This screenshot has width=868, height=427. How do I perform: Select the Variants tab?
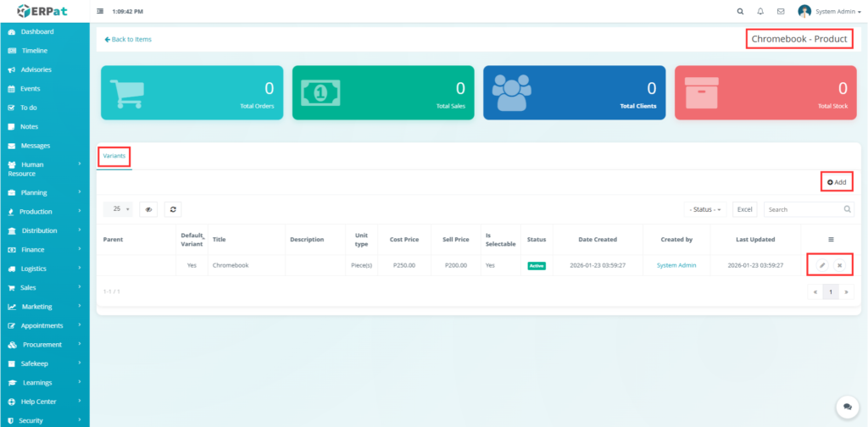(x=114, y=157)
